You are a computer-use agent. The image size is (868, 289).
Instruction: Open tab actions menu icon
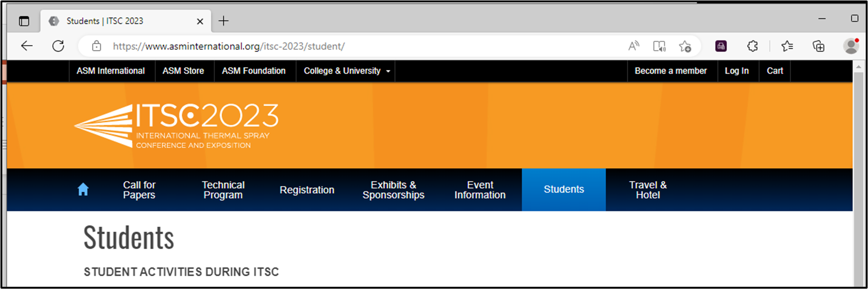(24, 21)
